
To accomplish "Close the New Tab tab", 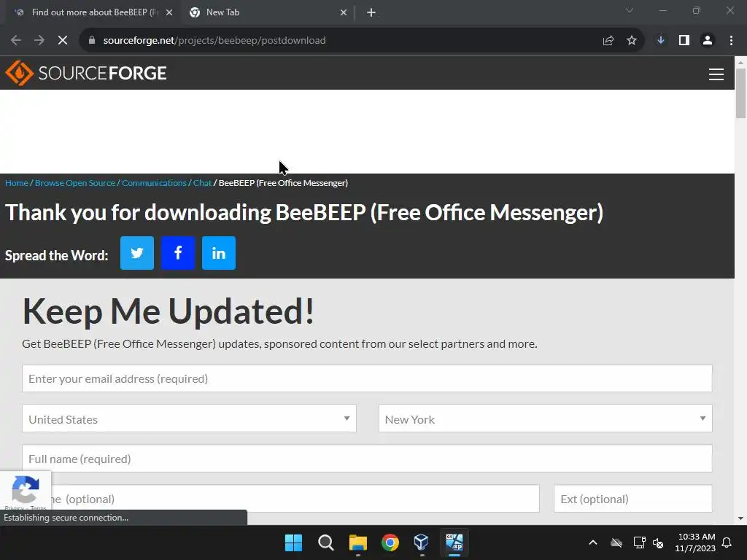I will pos(344,12).
